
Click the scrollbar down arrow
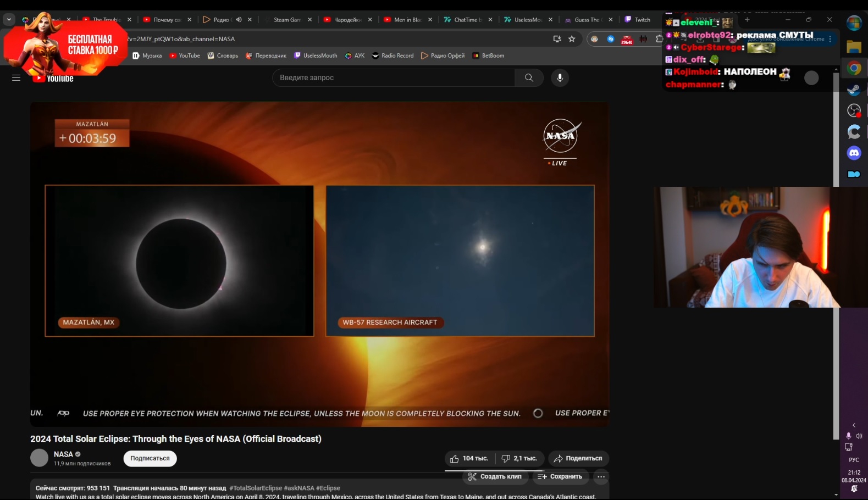pos(836,495)
